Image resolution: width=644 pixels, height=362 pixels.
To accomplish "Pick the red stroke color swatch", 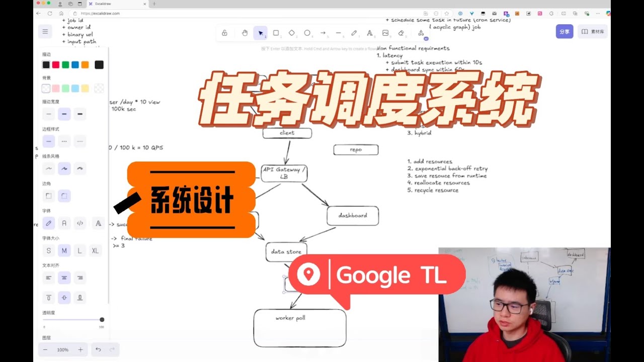I will coord(56,65).
